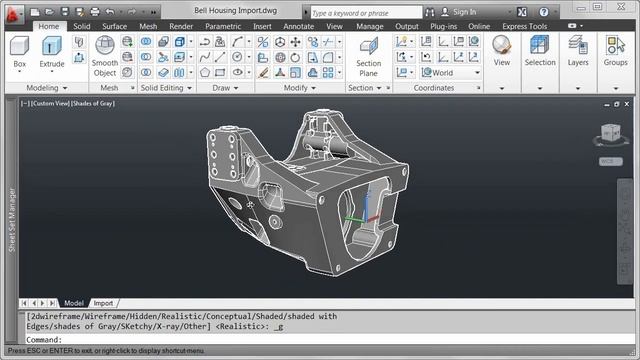Expand the Modeling panel
The height and width of the screenshot is (360, 640).
point(47,88)
